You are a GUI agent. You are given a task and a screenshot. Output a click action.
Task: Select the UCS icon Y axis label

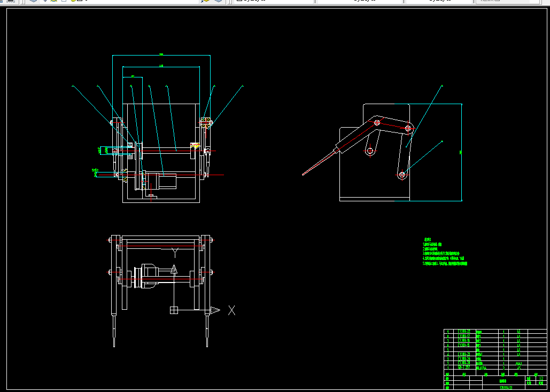[x=175, y=252]
